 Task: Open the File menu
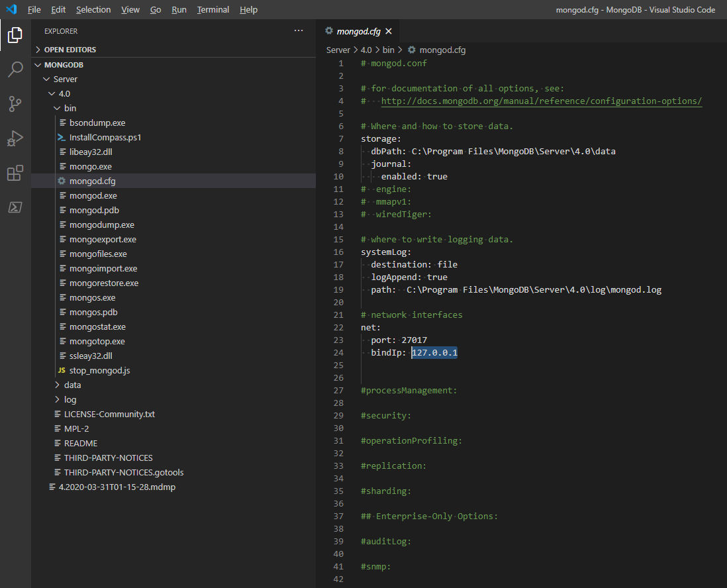pos(34,9)
